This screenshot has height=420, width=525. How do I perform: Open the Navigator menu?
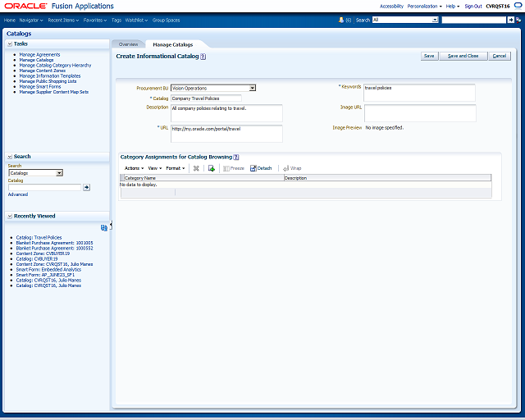coord(31,21)
